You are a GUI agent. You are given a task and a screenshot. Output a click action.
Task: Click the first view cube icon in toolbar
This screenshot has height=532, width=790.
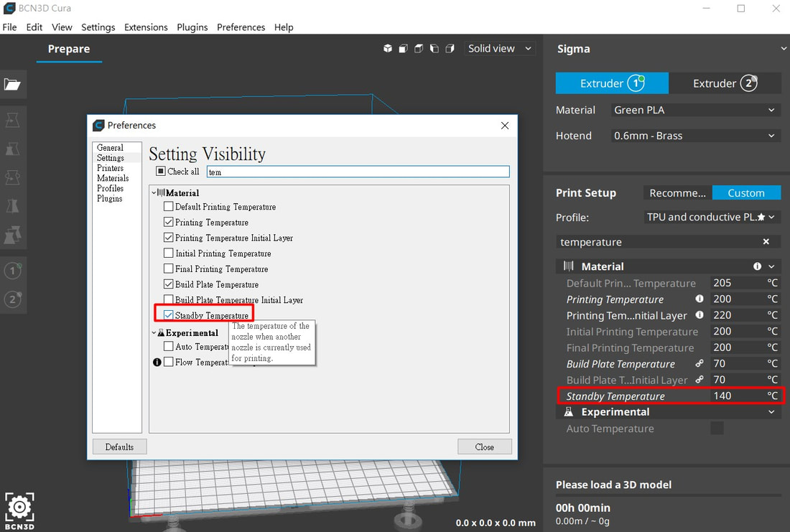click(388, 49)
